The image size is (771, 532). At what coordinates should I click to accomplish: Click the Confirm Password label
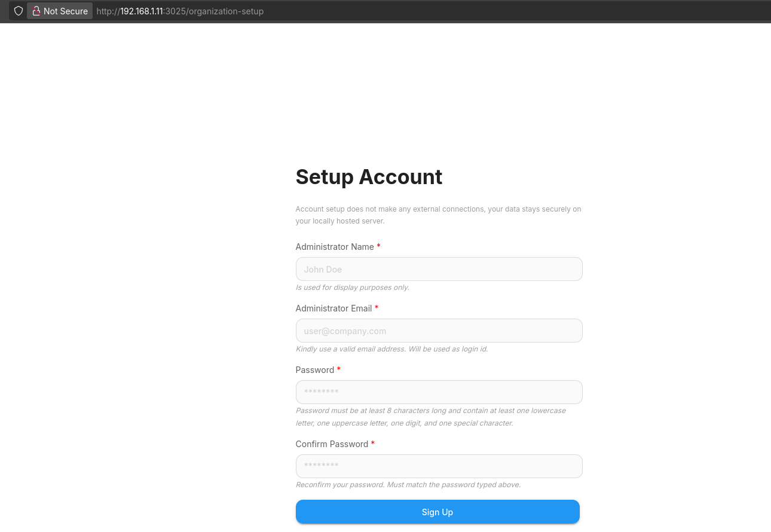point(332,444)
